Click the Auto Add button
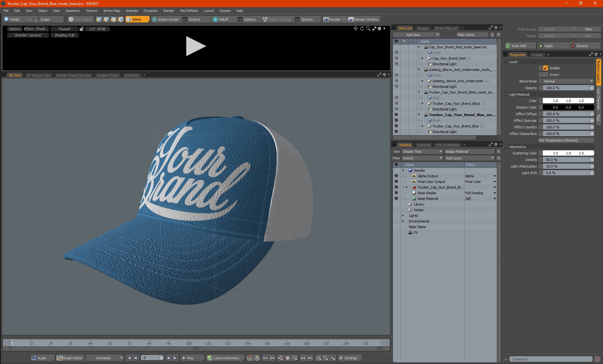Screen dimensions: 603x364 pyautogui.click(x=520, y=46)
